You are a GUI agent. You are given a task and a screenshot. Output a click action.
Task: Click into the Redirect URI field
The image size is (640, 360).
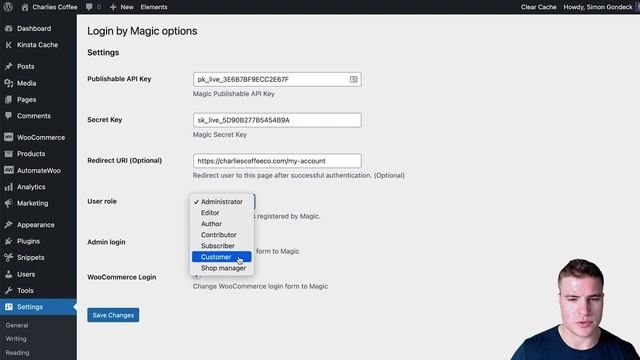point(277,161)
